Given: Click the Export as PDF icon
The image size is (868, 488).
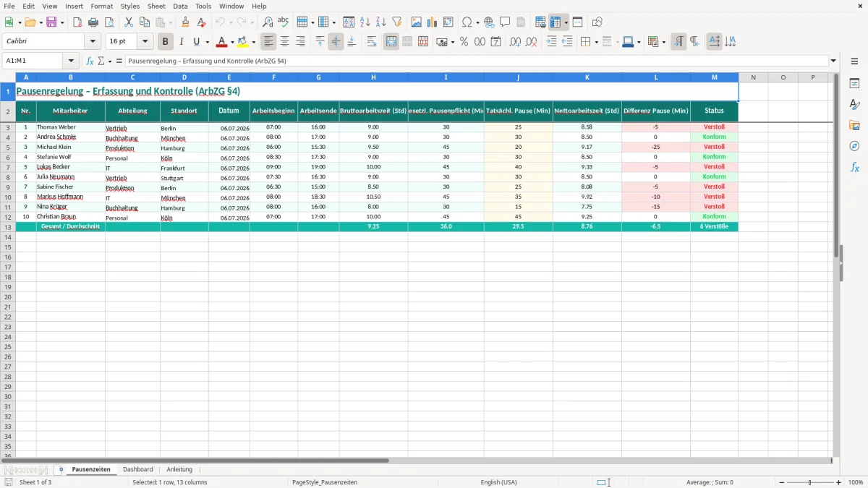Looking at the screenshot, I should coord(77,22).
